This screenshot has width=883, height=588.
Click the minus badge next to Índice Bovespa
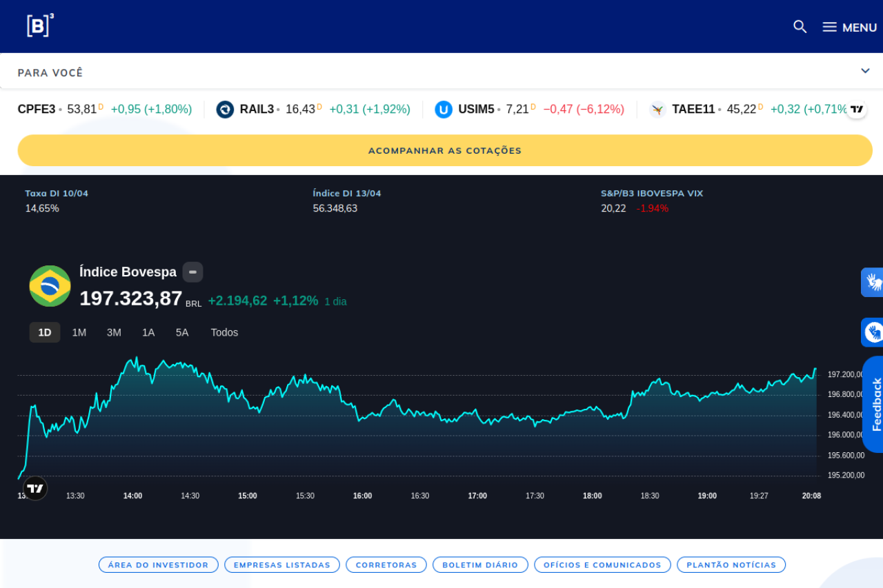coord(192,272)
